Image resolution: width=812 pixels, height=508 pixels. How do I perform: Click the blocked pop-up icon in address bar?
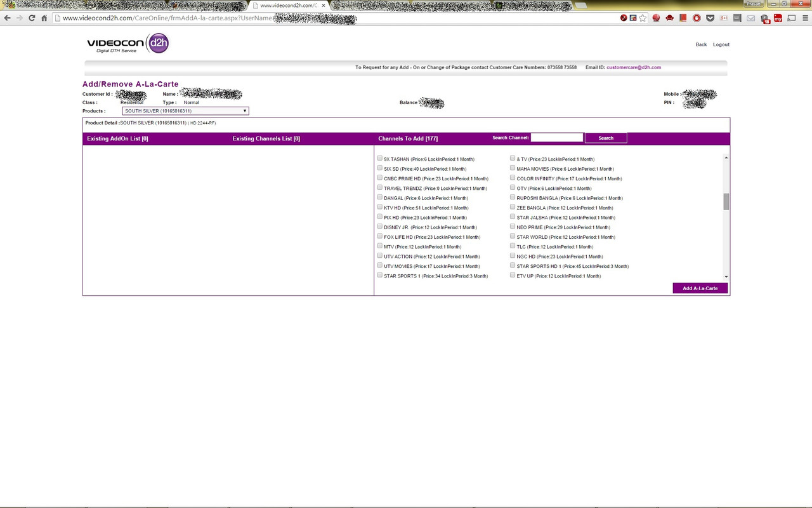point(632,18)
